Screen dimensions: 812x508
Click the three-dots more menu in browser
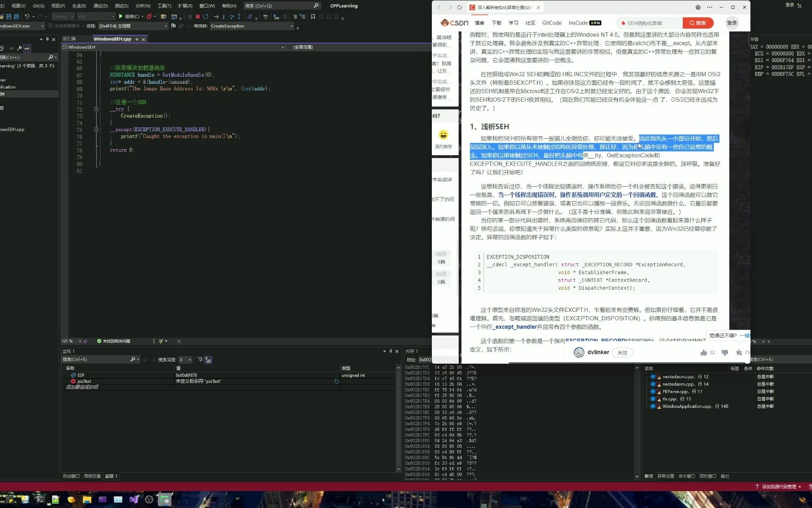pos(710,7)
